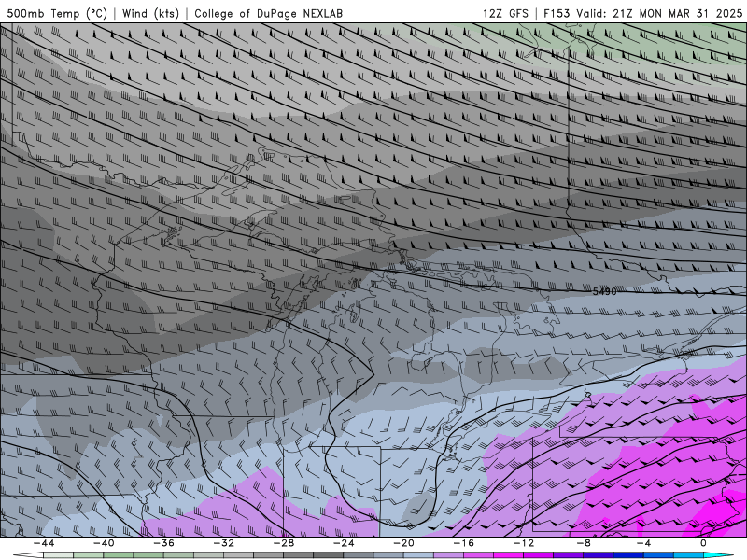Click the "College of DuPage NEXLAB" text

click(268, 13)
